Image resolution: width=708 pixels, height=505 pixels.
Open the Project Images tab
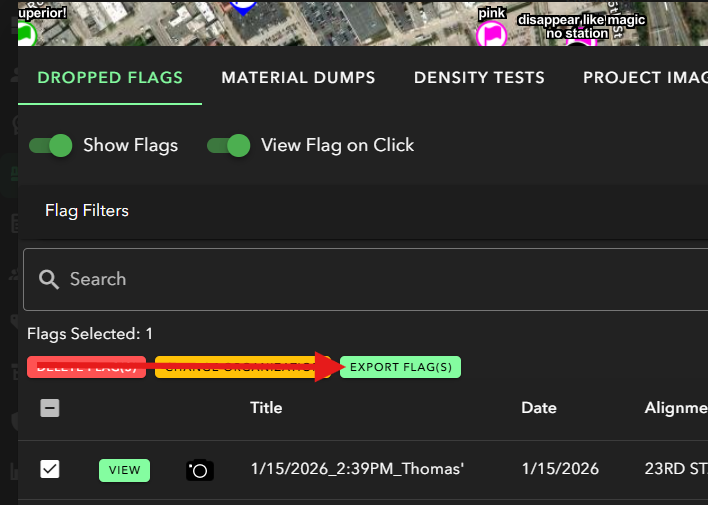pyautogui.click(x=638, y=78)
